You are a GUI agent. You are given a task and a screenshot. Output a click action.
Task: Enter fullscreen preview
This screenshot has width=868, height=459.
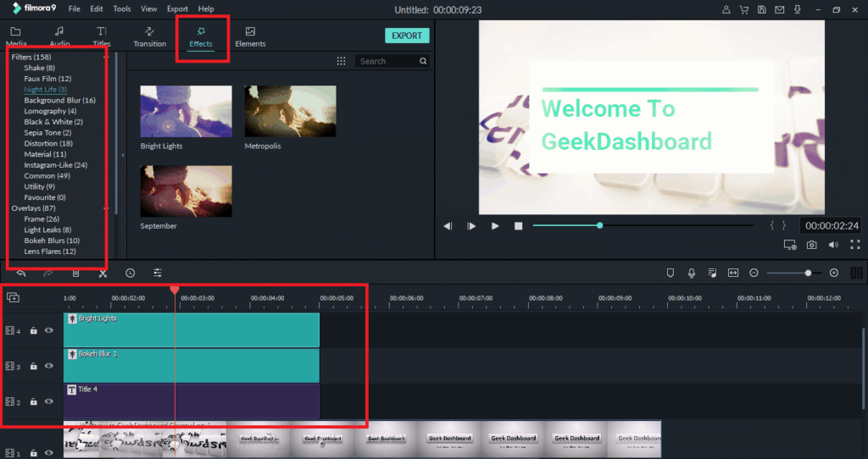(855, 245)
